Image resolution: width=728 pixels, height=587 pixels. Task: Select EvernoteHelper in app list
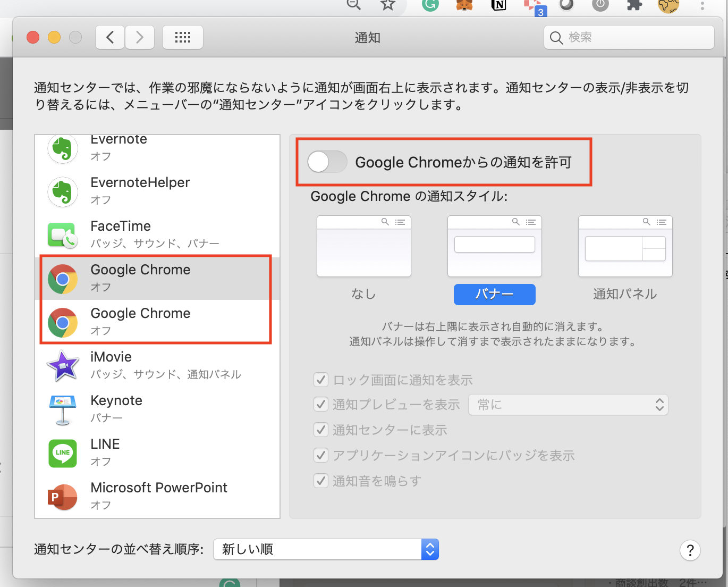point(157,191)
